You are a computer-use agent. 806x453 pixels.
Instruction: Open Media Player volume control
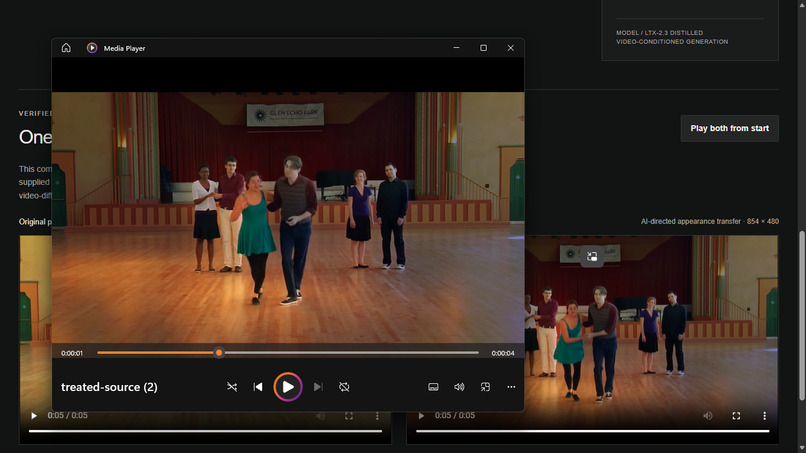(459, 387)
